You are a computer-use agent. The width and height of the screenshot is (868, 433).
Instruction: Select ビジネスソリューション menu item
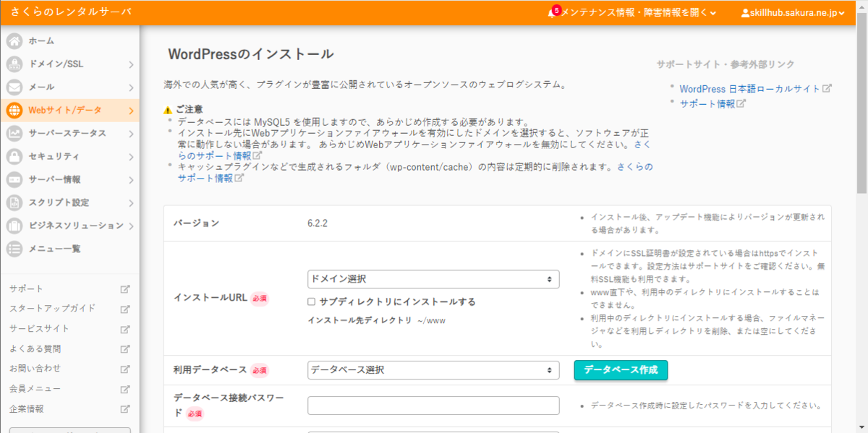[x=69, y=226]
